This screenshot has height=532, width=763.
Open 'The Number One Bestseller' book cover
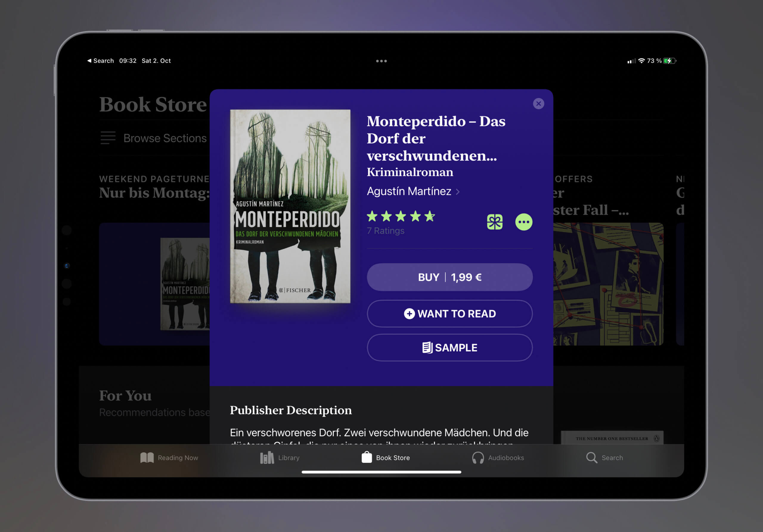pyautogui.click(x=612, y=437)
